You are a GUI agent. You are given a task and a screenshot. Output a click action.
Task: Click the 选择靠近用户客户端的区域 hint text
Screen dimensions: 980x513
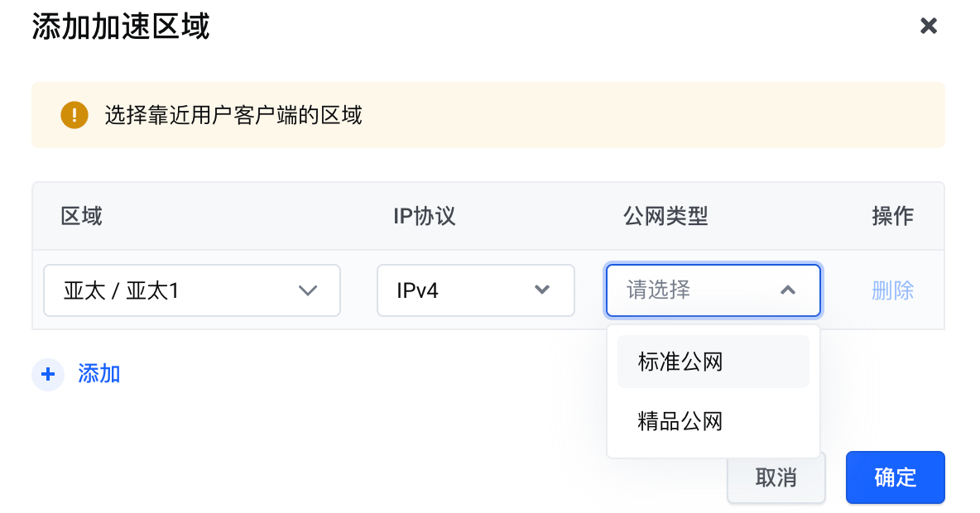(233, 115)
